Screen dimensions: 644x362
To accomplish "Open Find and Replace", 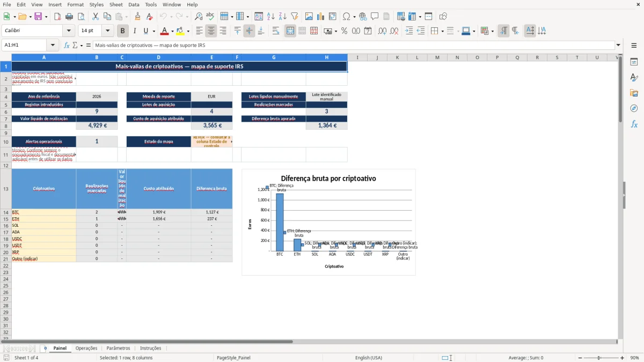I will (199, 17).
